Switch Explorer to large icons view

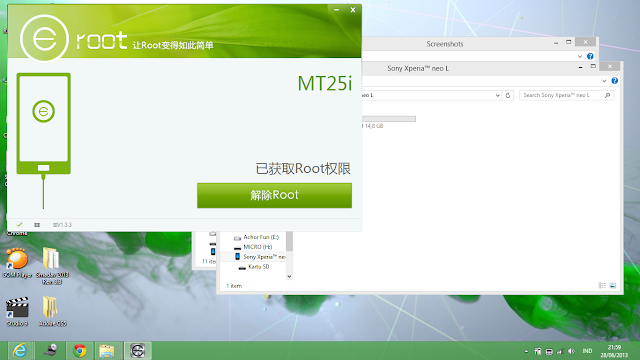point(613,285)
